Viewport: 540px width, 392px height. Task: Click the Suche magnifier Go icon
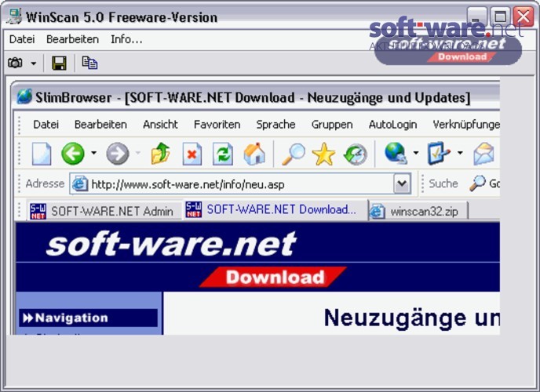point(477,183)
